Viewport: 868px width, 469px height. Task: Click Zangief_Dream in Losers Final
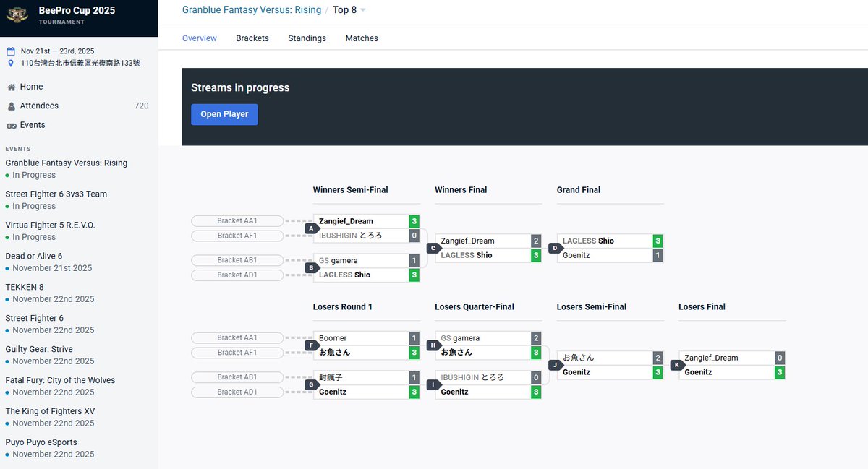[711, 358]
